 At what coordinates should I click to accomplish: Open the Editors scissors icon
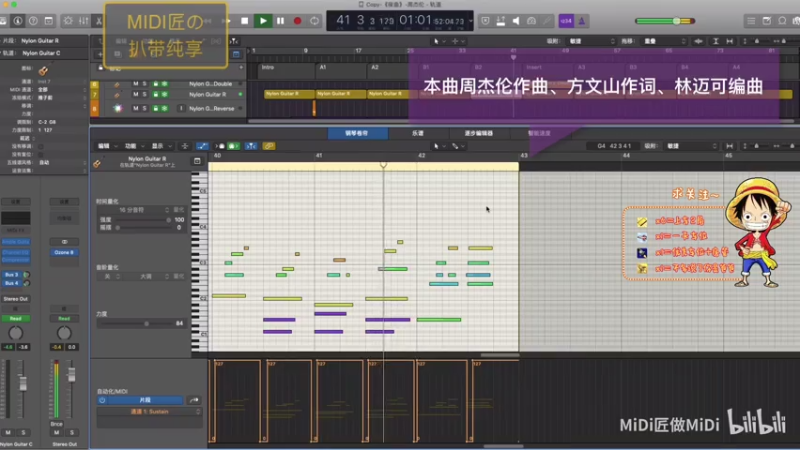[x=98, y=21]
